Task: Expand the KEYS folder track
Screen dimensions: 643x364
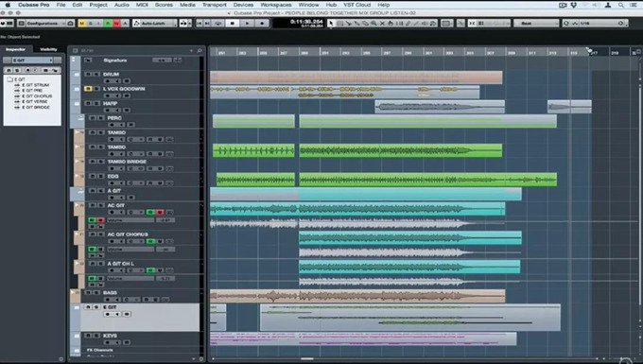Action: 77,336
